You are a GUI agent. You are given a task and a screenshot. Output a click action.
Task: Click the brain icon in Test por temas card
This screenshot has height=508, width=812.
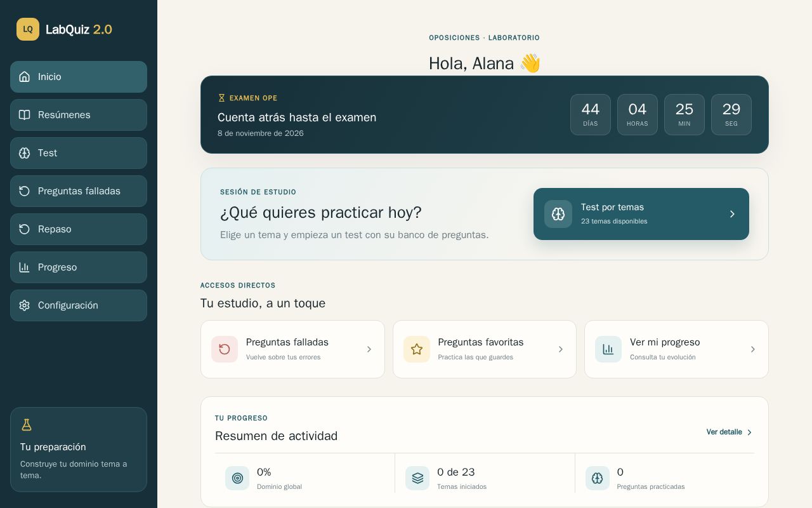point(558,214)
